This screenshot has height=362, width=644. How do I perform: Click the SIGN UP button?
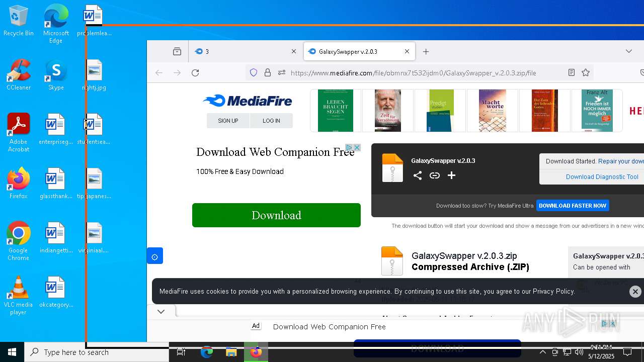tap(228, 121)
